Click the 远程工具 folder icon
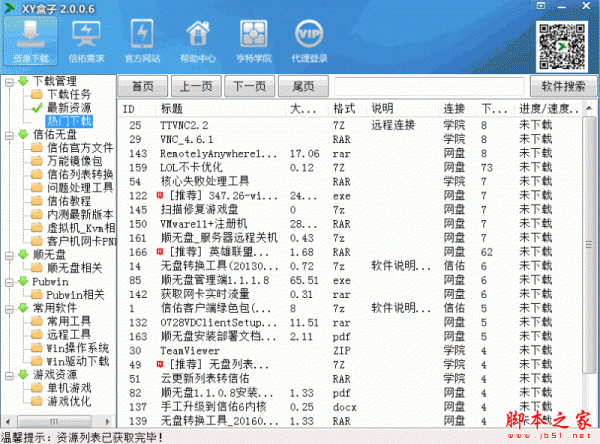 pyautogui.click(x=37, y=334)
